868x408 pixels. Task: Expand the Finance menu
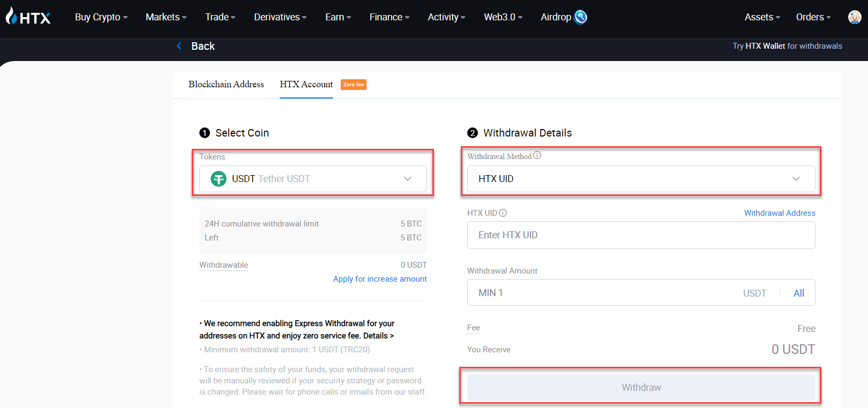point(390,17)
